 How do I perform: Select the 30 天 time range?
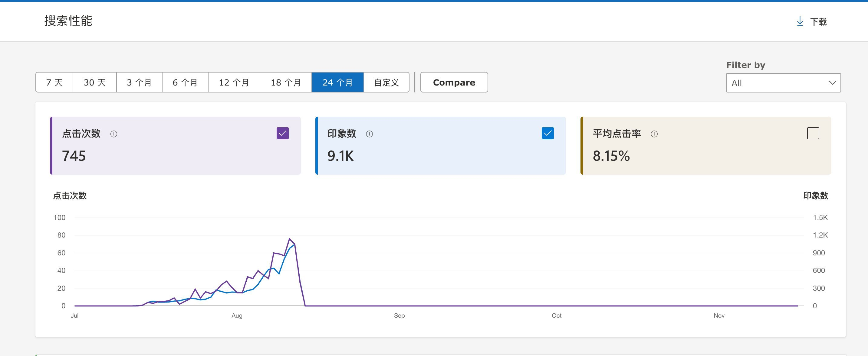tap(95, 82)
